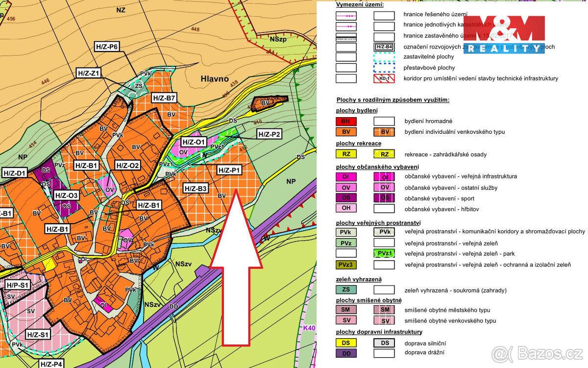Select the OH hřbitov legend symbol
Screen dimensions: 588x368
pos(346,209)
